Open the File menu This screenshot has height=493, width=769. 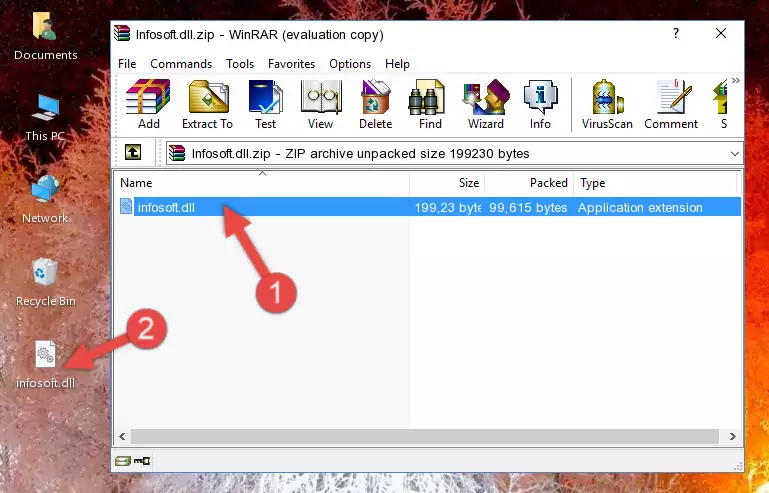click(x=127, y=64)
